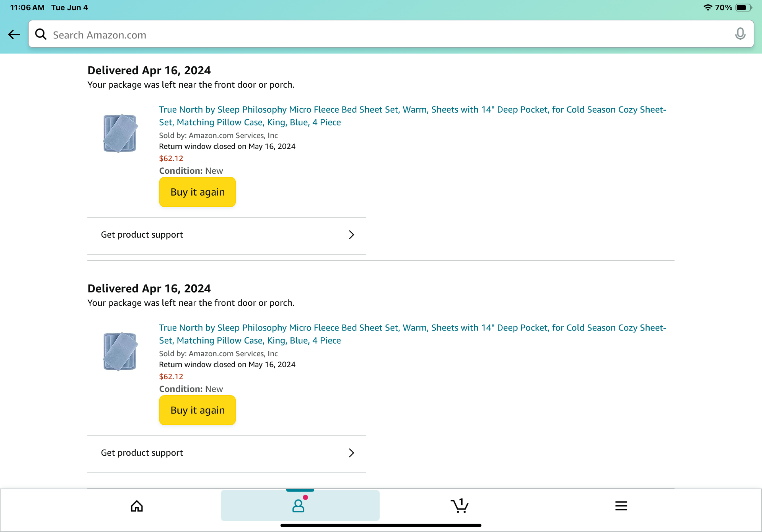Tap the back arrow icon

coord(14,35)
